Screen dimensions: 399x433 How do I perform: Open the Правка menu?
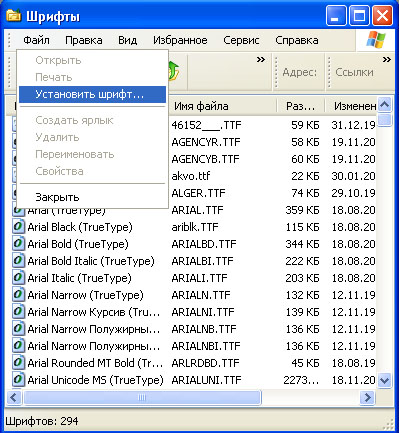click(84, 40)
